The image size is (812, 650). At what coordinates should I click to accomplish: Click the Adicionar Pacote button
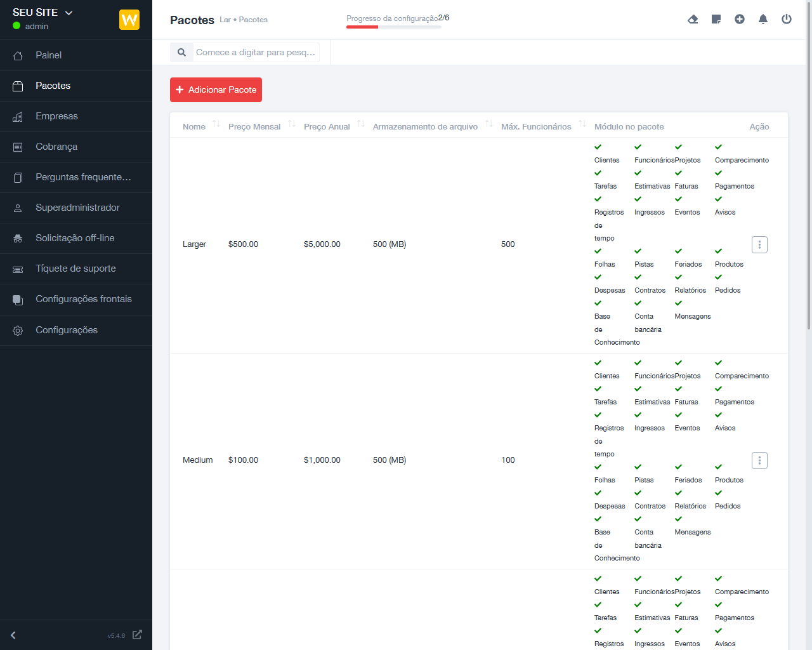[216, 90]
